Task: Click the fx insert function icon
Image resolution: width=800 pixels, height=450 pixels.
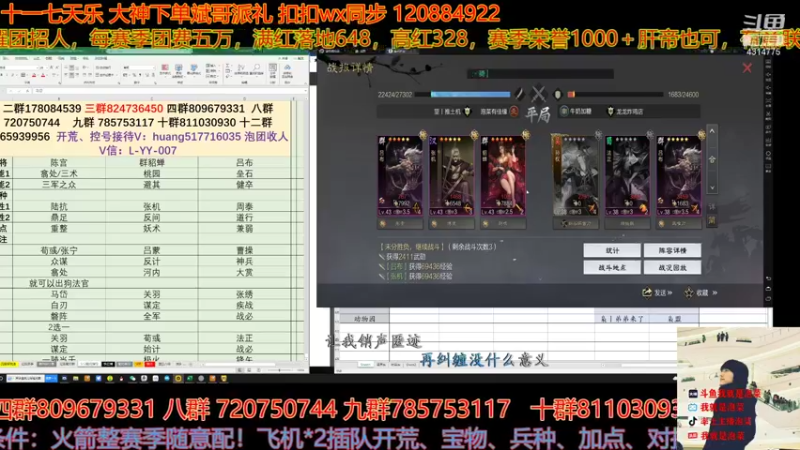Action: (x=28, y=91)
